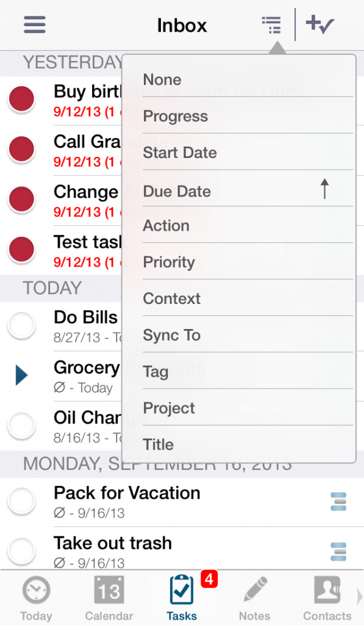364x625 pixels.
Task: Tap the drag handle beside Take out trash
Action: pos(337,551)
